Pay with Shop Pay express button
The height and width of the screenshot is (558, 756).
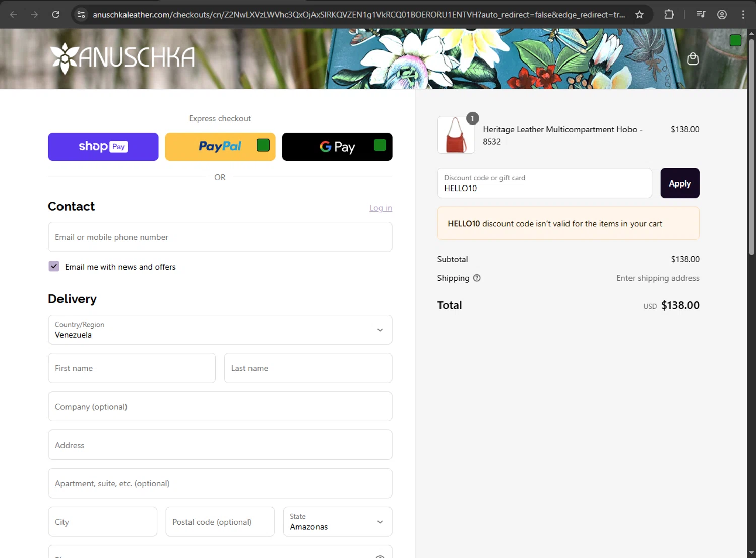coord(103,147)
